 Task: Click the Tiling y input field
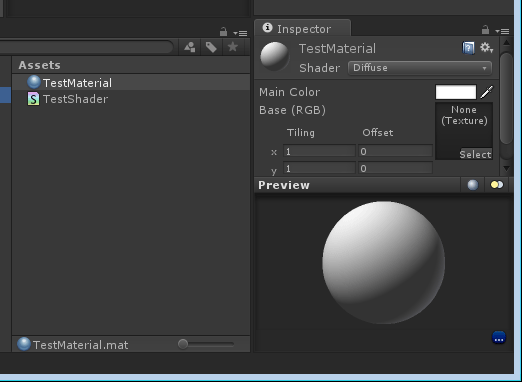click(x=319, y=168)
